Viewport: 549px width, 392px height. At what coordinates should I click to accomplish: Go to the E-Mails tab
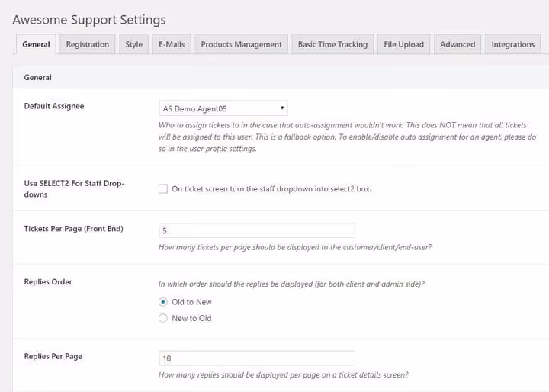pos(172,44)
